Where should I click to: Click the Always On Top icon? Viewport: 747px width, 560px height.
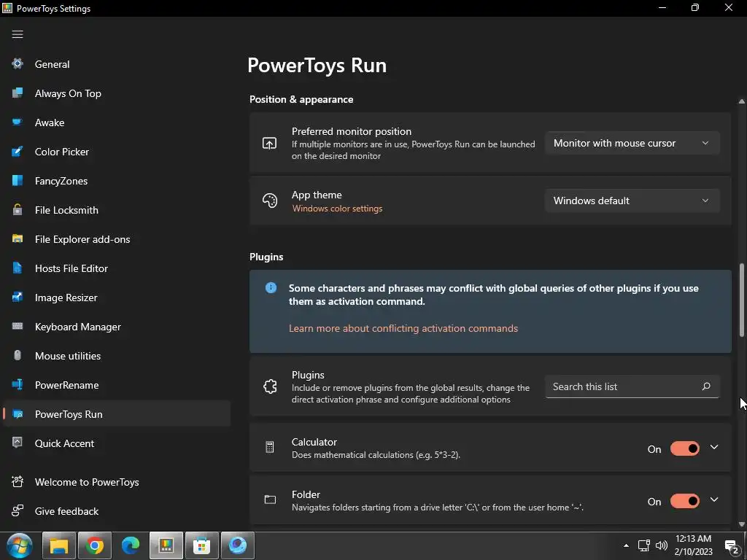18,93
